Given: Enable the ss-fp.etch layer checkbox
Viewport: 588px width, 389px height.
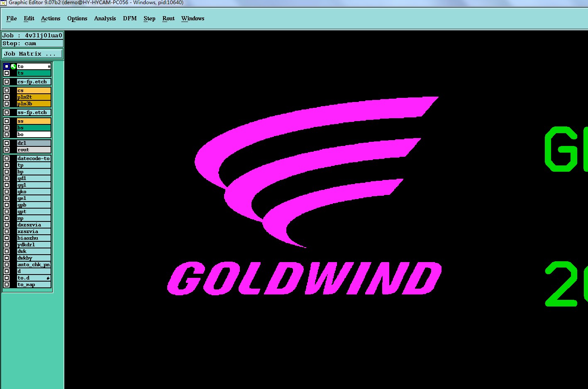Looking at the screenshot, I should click(x=7, y=112).
